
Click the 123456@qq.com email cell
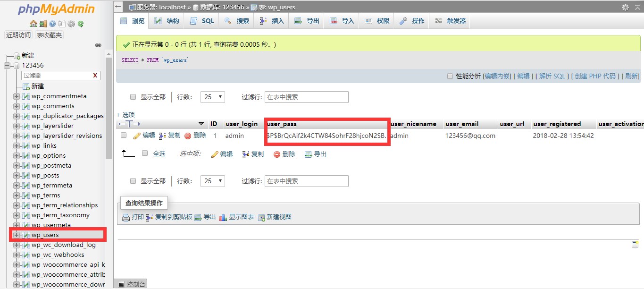coord(470,136)
